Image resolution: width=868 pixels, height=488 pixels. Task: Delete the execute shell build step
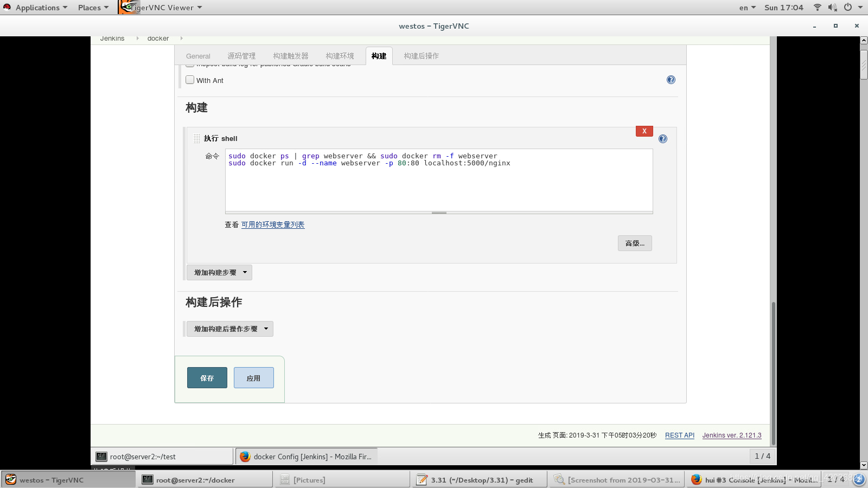pos(644,131)
